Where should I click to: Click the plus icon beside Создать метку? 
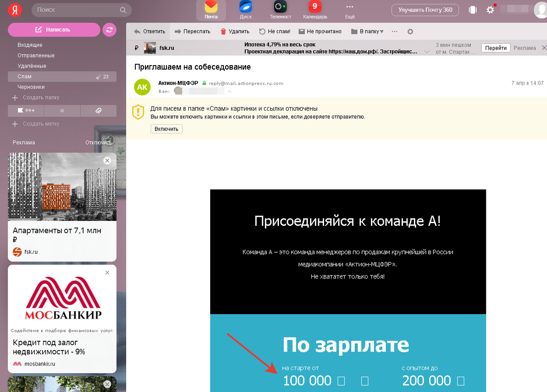pos(15,124)
